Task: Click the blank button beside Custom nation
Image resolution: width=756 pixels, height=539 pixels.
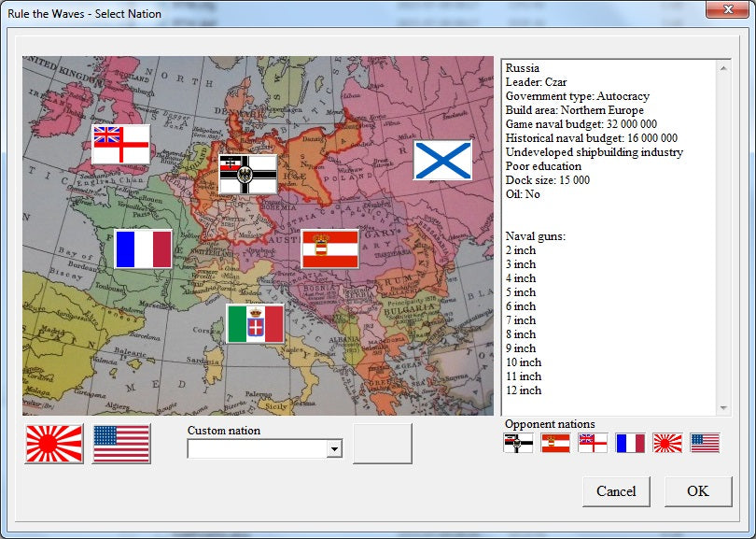Action: 382,444
